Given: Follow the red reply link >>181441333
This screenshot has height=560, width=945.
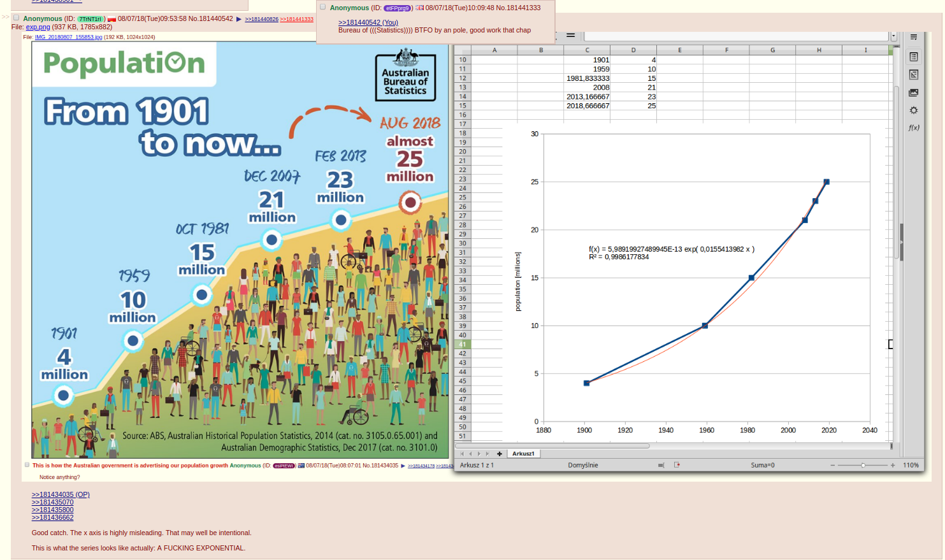Looking at the screenshot, I should click(x=296, y=19).
